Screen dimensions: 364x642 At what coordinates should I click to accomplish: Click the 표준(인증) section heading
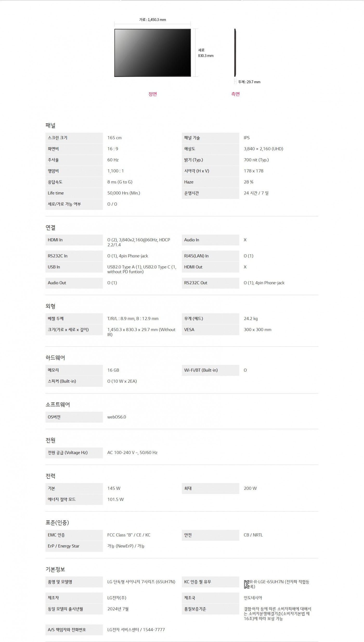click(x=57, y=523)
